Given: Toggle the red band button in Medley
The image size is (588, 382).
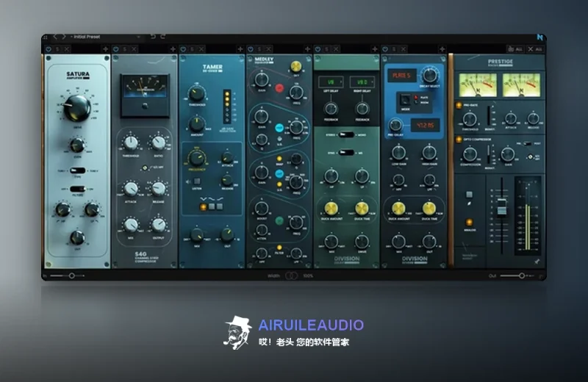Looking at the screenshot, I should [x=279, y=88].
